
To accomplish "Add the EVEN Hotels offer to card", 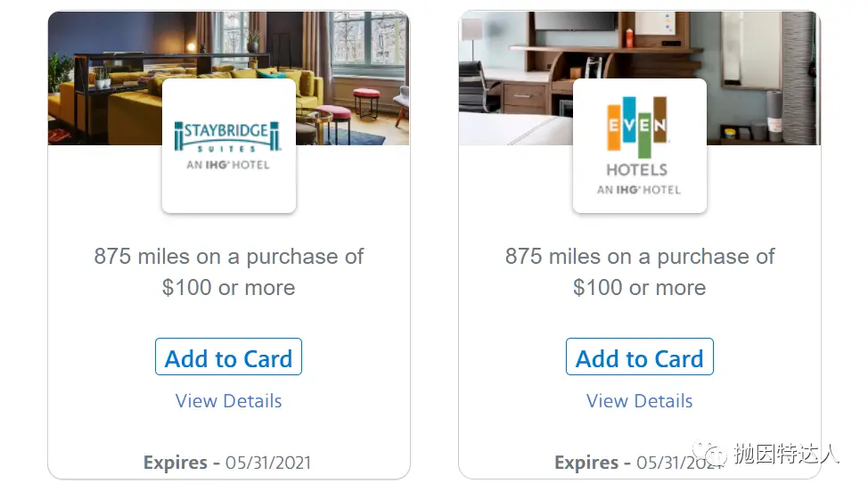I will [639, 358].
